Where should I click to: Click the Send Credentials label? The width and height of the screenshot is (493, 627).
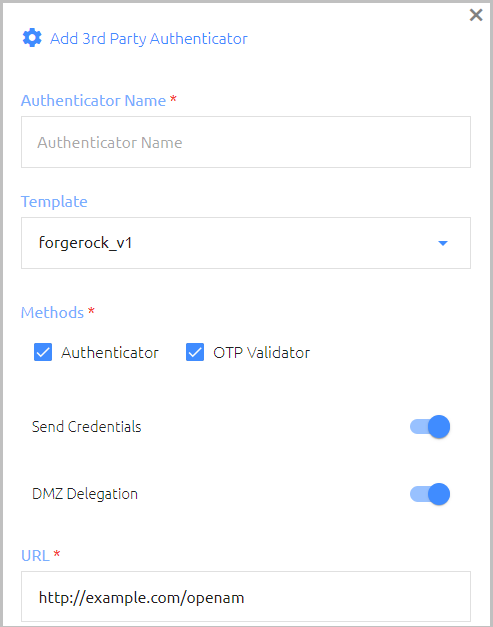pyautogui.click(x=86, y=427)
